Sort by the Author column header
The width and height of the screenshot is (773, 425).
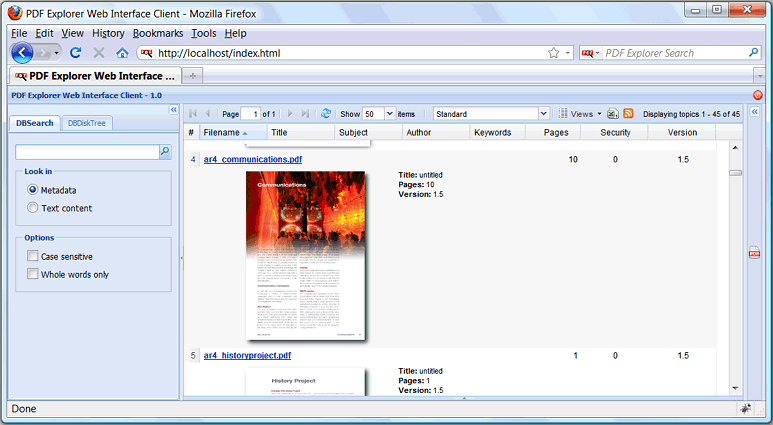436,132
